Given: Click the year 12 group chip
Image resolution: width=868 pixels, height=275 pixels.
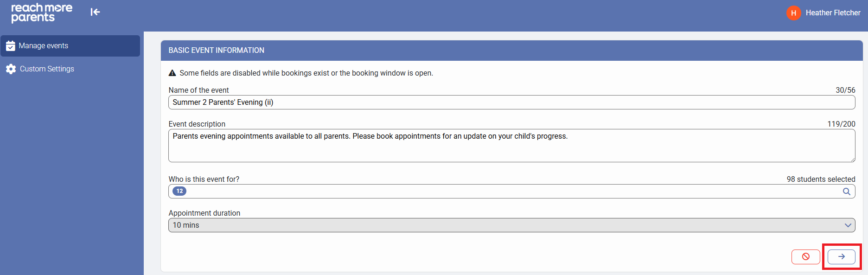Looking at the screenshot, I should click(x=179, y=191).
